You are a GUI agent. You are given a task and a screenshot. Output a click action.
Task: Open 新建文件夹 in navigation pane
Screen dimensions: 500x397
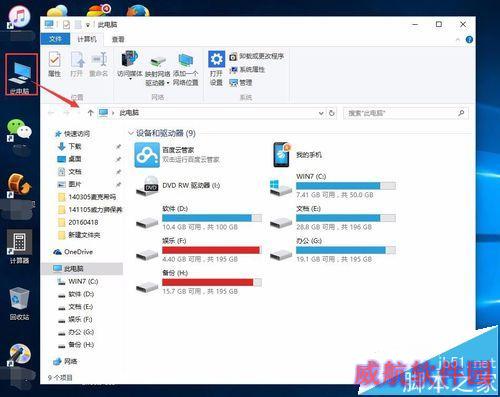pos(79,235)
